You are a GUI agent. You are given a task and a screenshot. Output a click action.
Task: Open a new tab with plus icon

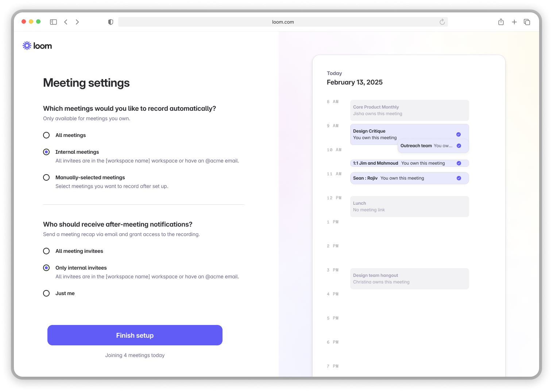[x=514, y=22]
